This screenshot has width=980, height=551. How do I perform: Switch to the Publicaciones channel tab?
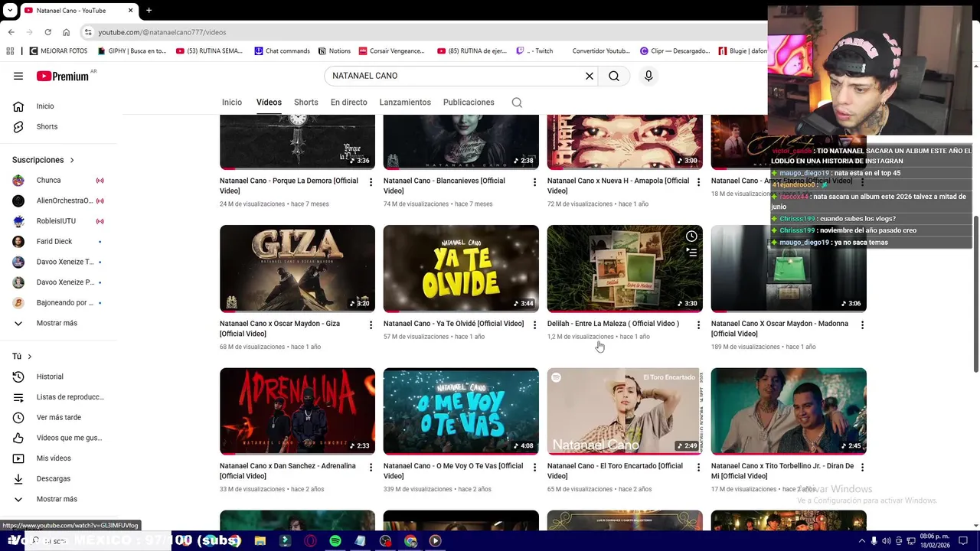[469, 103]
